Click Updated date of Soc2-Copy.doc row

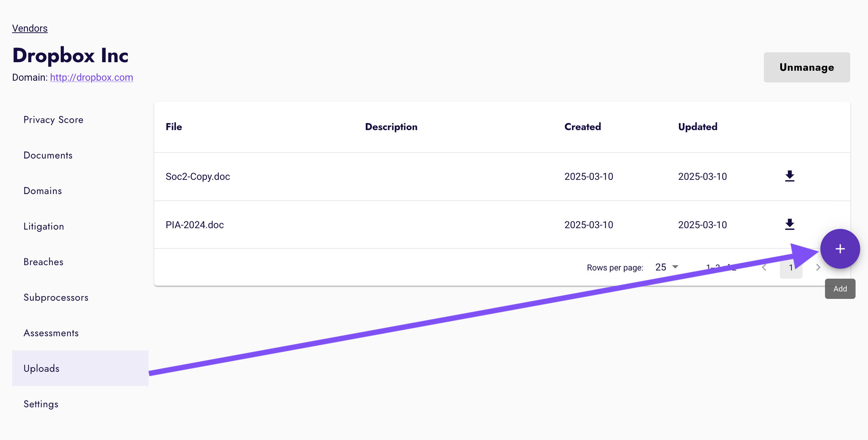[702, 177]
